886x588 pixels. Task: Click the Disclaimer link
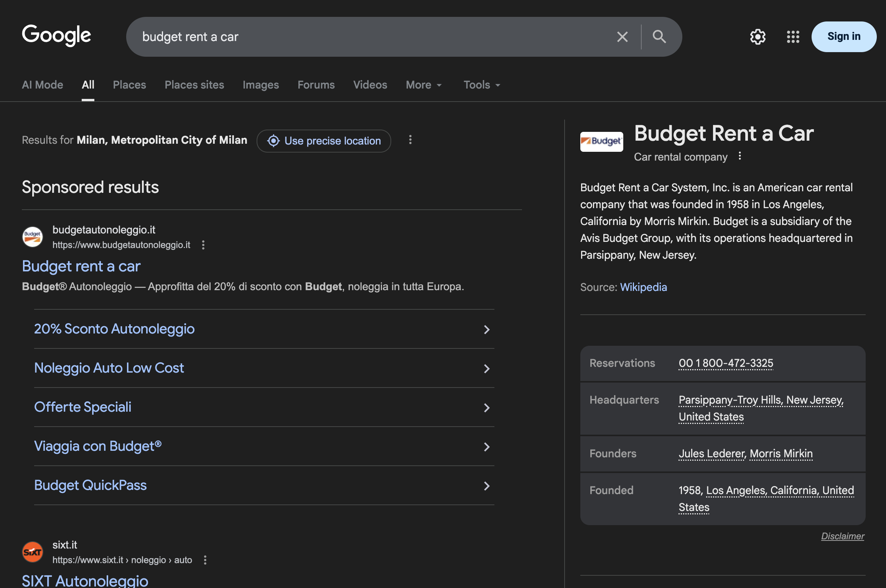pos(843,536)
